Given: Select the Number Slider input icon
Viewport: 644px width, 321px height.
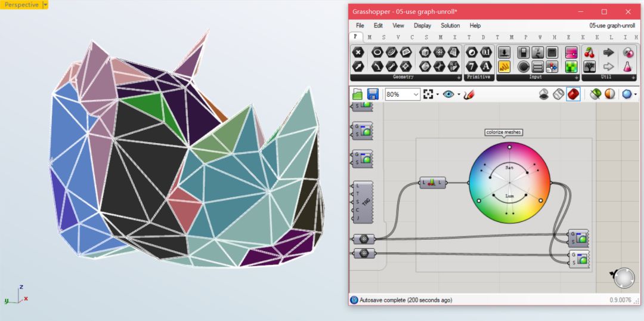Looking at the screenshot, I should pyautogui.click(x=504, y=53).
